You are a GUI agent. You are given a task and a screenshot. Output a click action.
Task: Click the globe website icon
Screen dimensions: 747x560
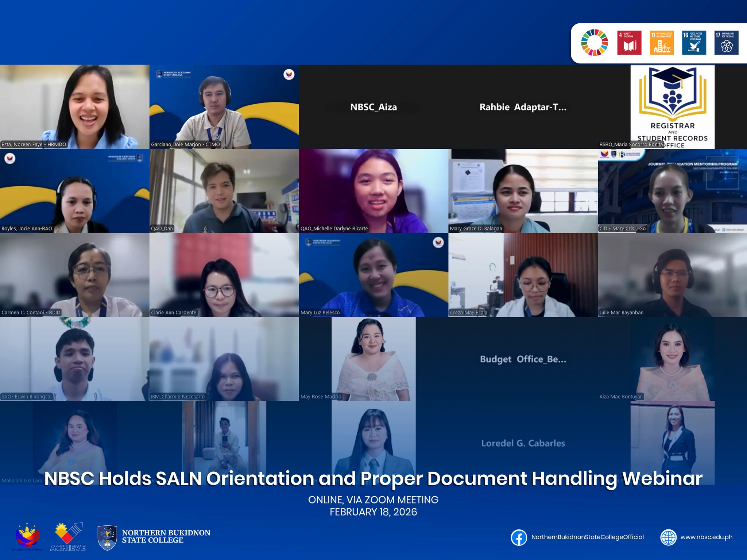pos(669,537)
